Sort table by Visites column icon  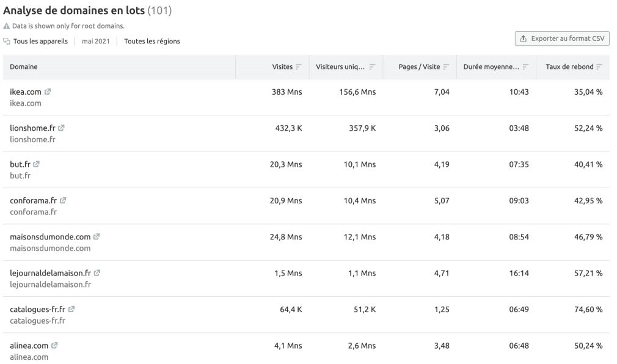299,67
